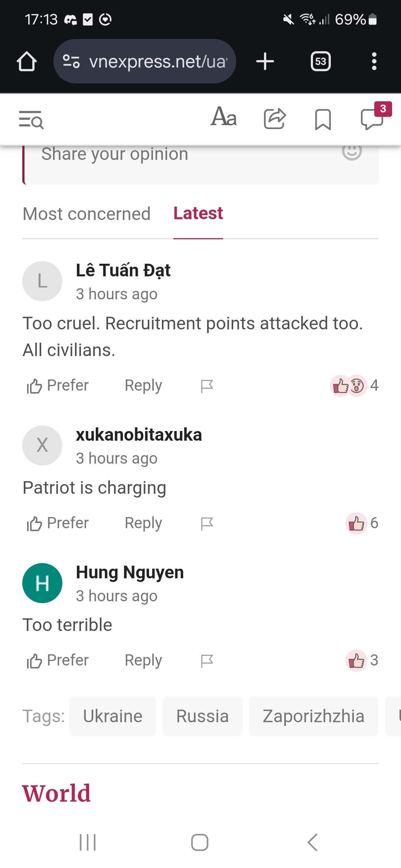
Task: Open the tab switcher showing 53 tabs
Action: click(321, 61)
